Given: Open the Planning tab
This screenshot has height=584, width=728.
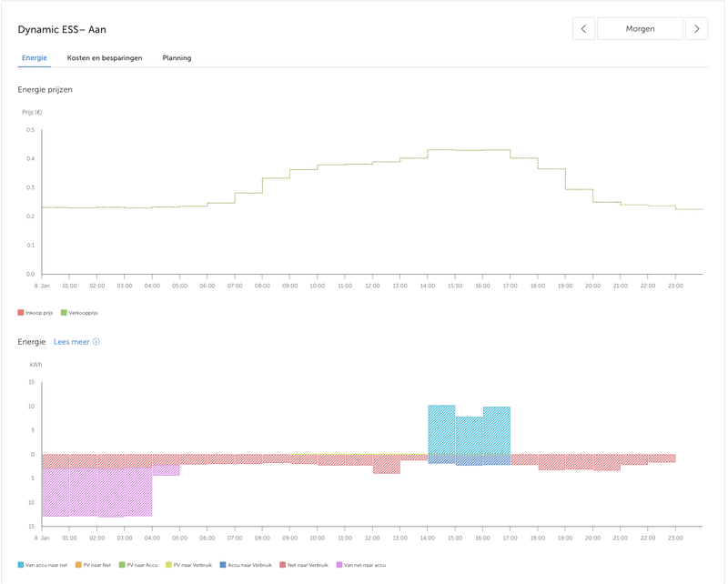Looking at the screenshot, I should pyautogui.click(x=177, y=58).
